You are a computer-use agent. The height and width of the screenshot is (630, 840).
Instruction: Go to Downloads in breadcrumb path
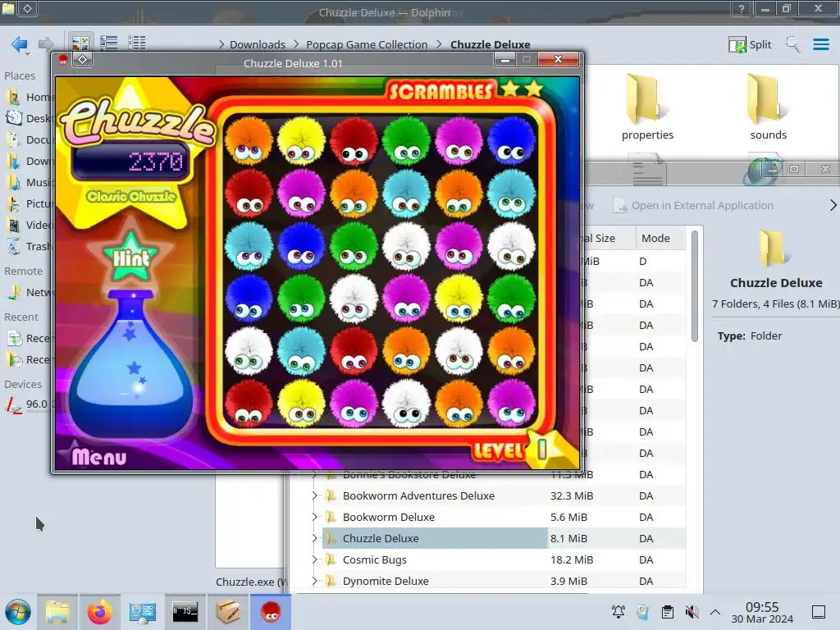[257, 44]
